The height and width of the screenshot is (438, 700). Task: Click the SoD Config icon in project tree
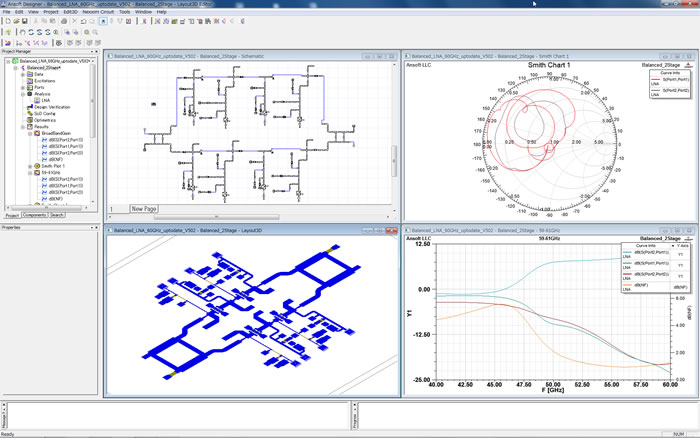point(30,113)
